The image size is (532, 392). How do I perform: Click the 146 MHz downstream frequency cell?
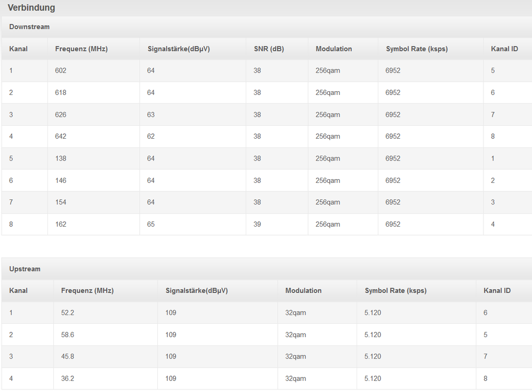tap(61, 181)
